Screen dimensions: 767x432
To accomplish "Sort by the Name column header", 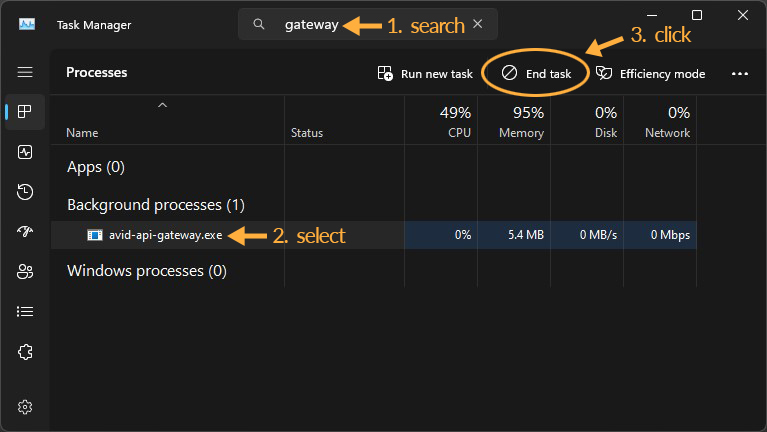I will click(168, 121).
